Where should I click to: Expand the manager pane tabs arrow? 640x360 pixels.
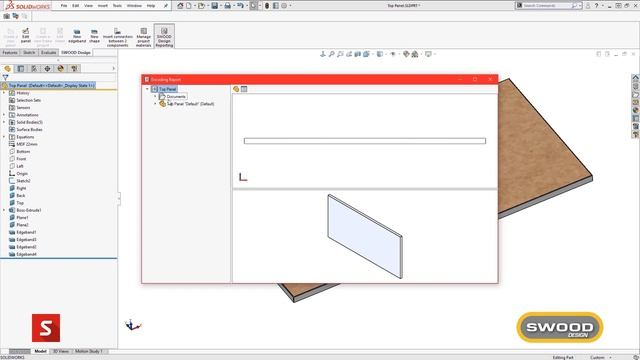[113, 69]
